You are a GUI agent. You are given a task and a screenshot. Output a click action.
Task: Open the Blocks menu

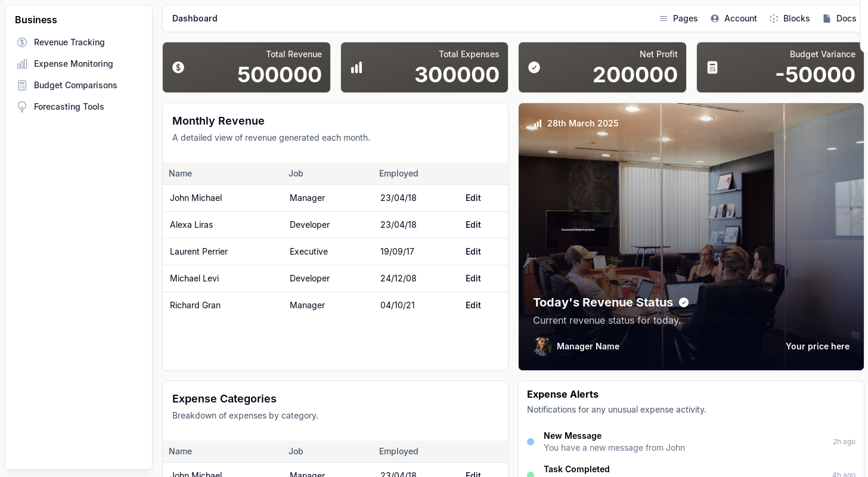[x=789, y=18]
